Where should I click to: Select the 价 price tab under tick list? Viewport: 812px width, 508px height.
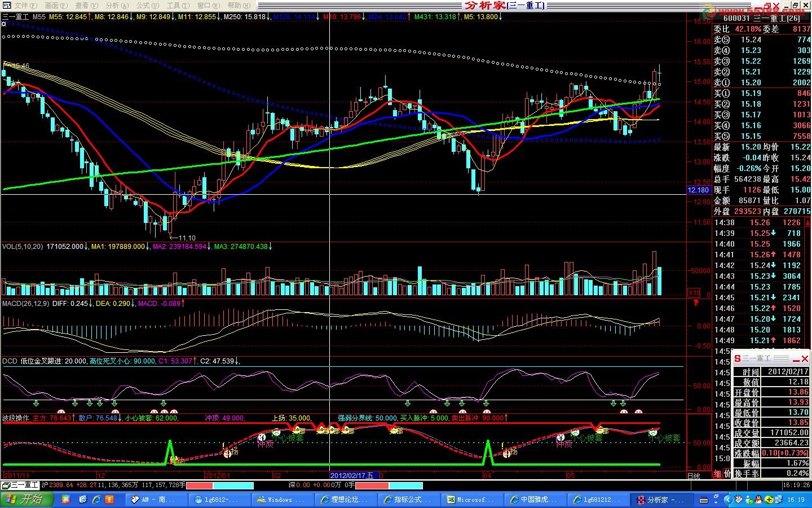[727, 474]
